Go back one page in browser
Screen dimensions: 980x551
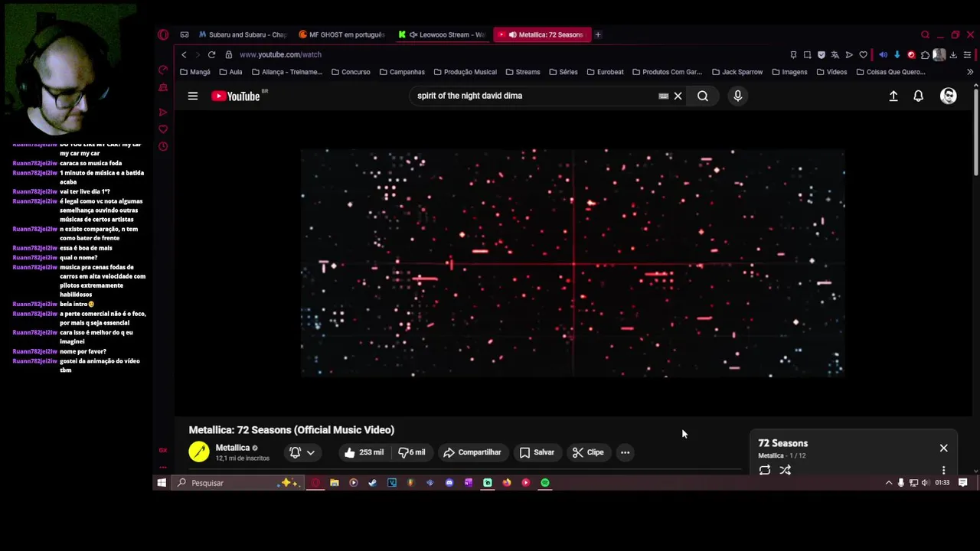pyautogui.click(x=184, y=54)
